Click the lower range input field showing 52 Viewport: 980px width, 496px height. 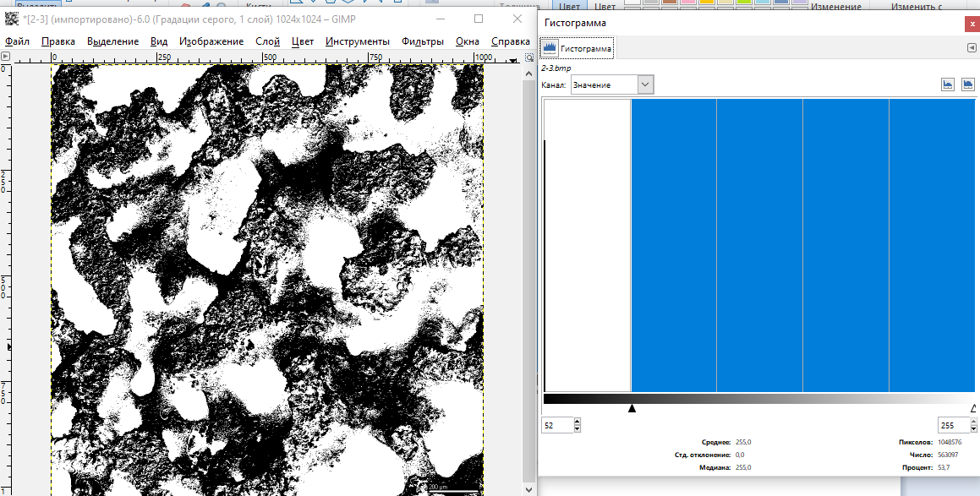coord(556,426)
